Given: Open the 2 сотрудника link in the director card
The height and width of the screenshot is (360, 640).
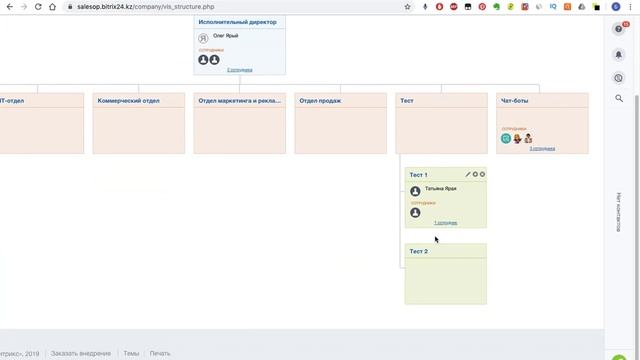Looking at the screenshot, I should point(240,70).
